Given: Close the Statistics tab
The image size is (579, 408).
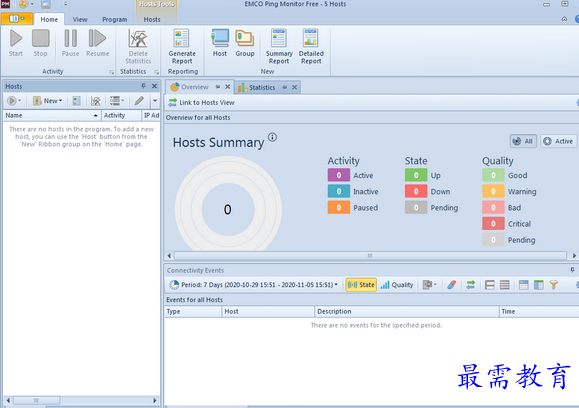Looking at the screenshot, I should click(x=294, y=88).
